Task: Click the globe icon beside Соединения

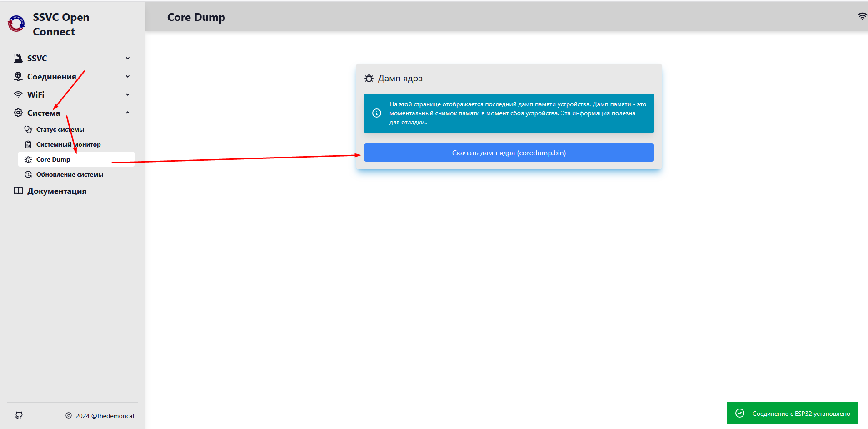Action: tap(18, 76)
